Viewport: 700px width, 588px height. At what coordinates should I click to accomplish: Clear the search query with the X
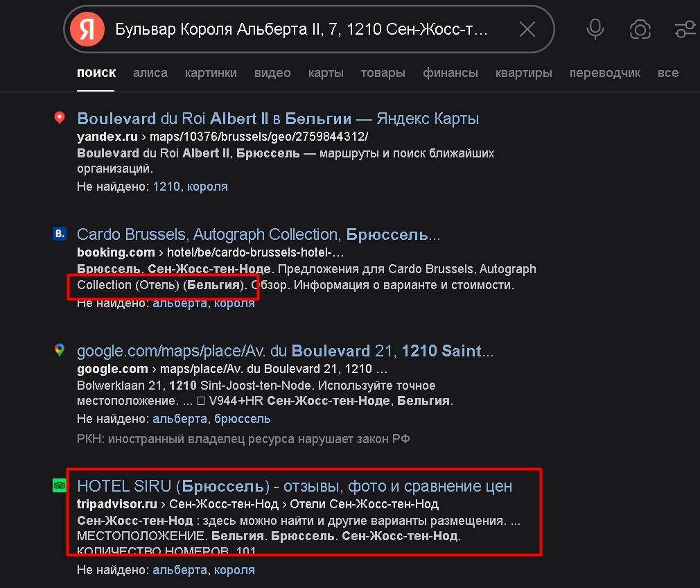527,30
